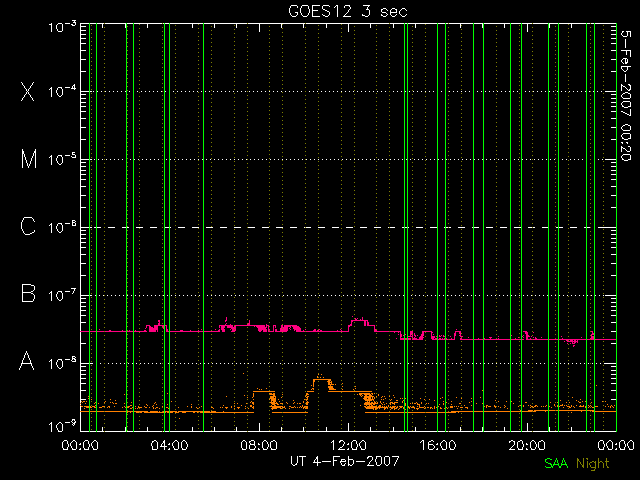Select the C flare class label

pos(28,226)
